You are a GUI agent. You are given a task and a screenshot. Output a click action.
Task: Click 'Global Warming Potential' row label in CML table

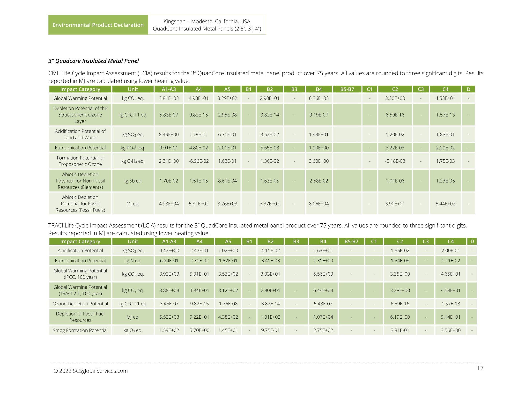pyautogui.click(x=80, y=98)
